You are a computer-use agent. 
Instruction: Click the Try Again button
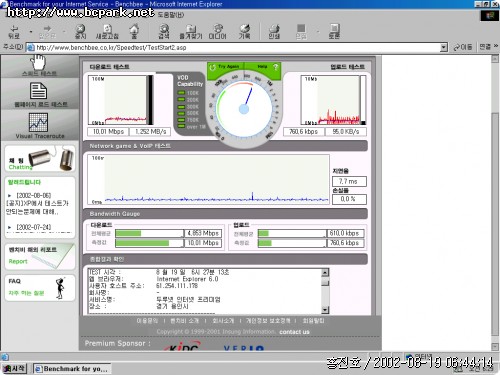225,67
